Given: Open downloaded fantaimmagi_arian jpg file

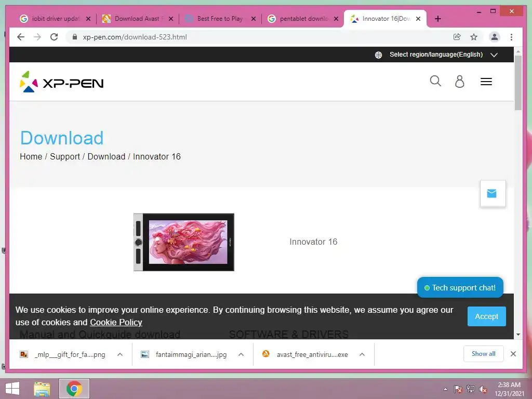Looking at the screenshot, I should [x=184, y=354].
